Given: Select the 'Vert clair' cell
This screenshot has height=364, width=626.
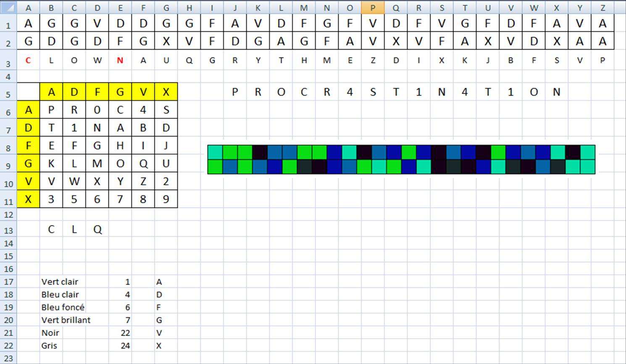Looking at the screenshot, I should pos(60,282).
